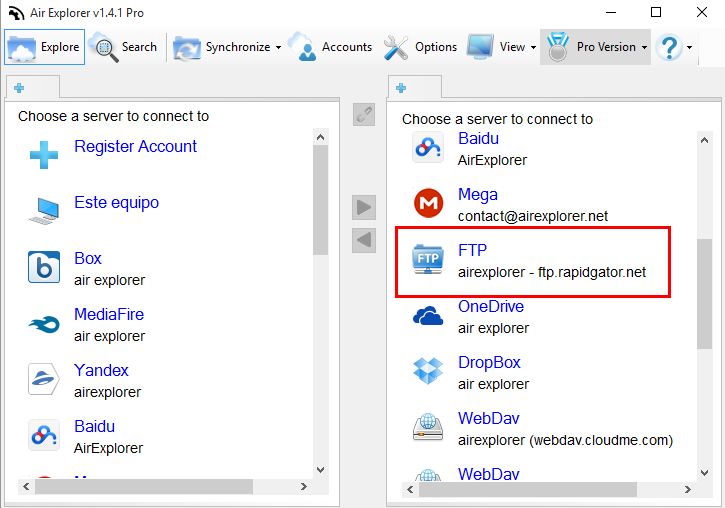Click right pane scroll right arrow
This screenshot has height=508, width=725.
pyautogui.click(x=688, y=489)
